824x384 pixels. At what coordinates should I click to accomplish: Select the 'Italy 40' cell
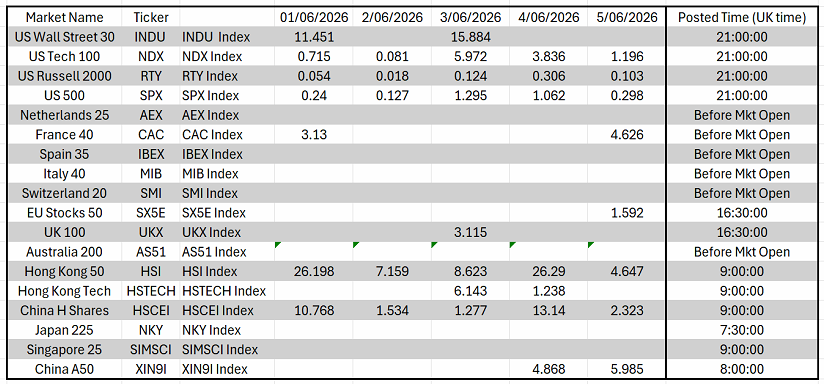(x=65, y=174)
